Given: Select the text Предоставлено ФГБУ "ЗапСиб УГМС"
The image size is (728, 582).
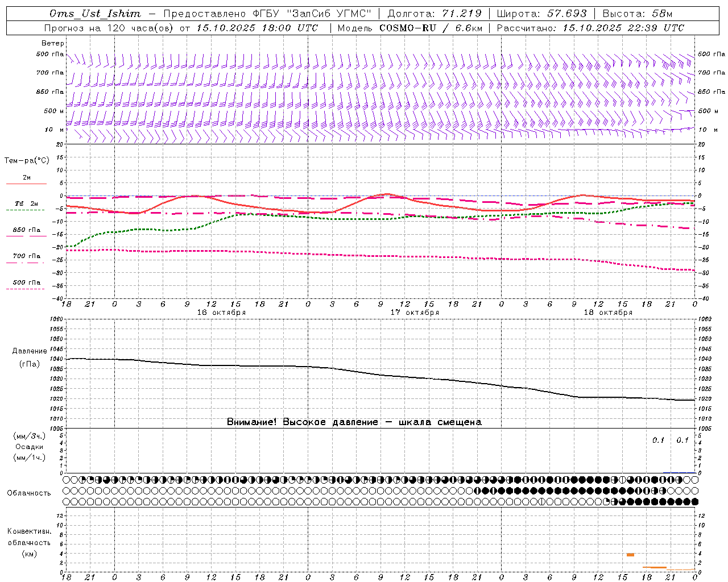Looking at the screenshot, I should pos(267,14).
